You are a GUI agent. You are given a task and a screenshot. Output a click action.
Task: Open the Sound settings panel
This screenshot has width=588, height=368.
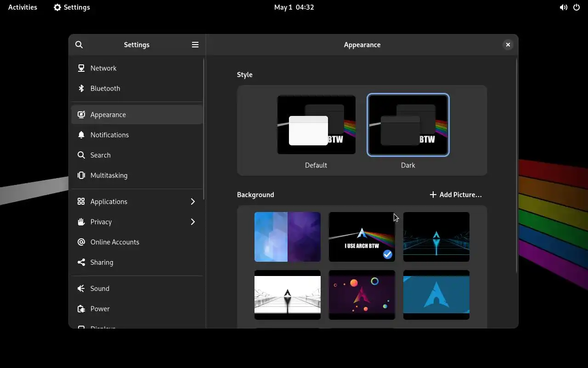(x=137, y=288)
